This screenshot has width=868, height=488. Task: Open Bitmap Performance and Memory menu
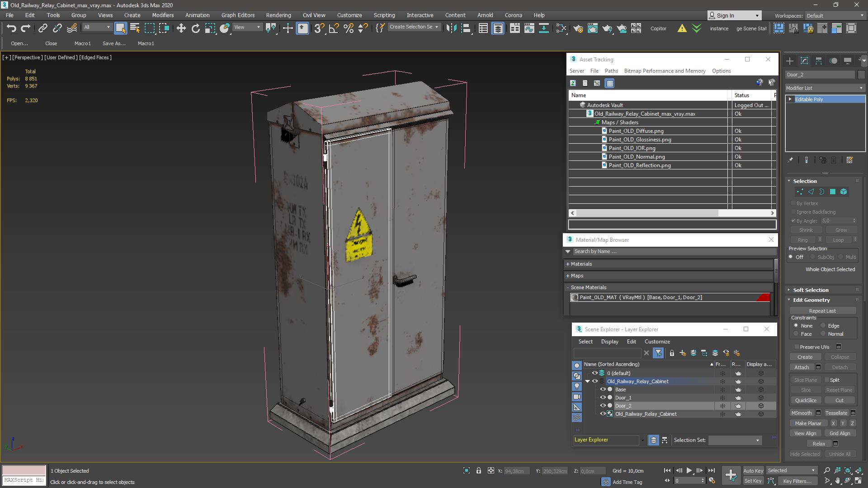click(x=665, y=71)
